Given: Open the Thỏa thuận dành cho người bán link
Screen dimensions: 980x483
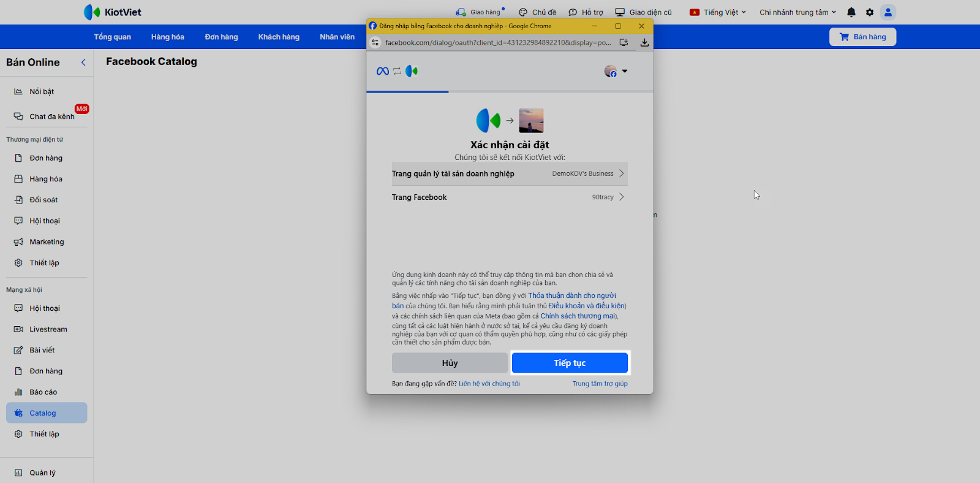Looking at the screenshot, I should (504, 300).
